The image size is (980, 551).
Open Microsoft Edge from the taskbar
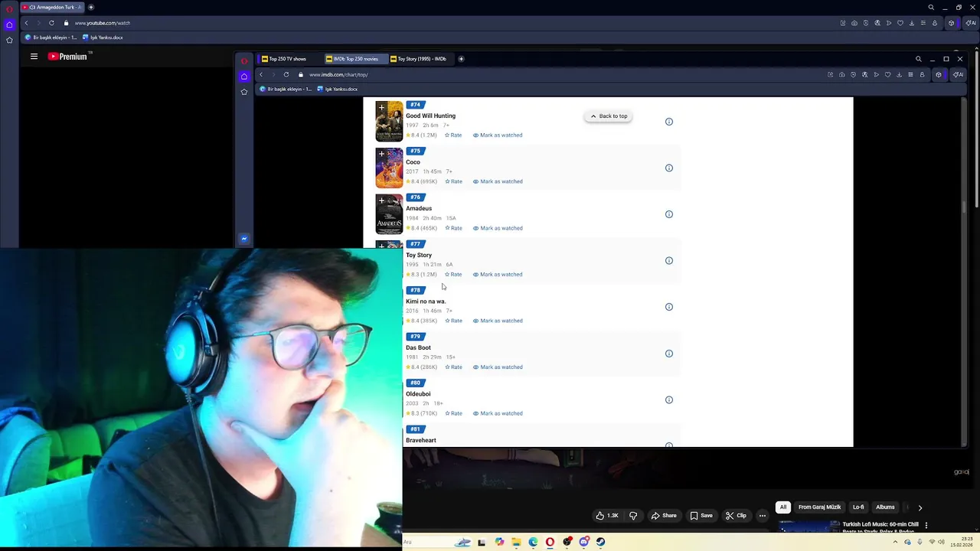[x=533, y=542]
